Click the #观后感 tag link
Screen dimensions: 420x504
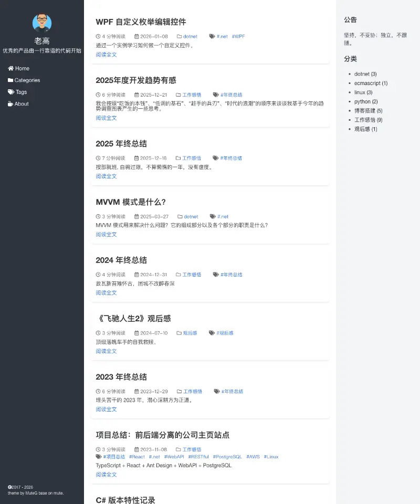pos(225,333)
